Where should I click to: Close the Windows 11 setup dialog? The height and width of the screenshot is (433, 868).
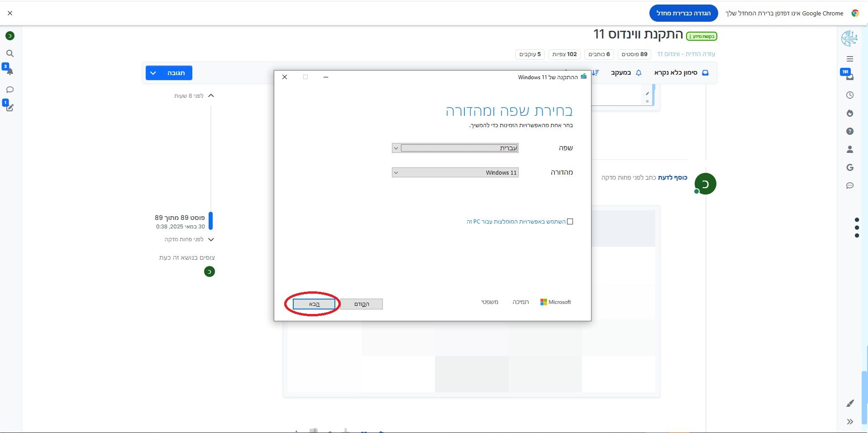point(285,77)
